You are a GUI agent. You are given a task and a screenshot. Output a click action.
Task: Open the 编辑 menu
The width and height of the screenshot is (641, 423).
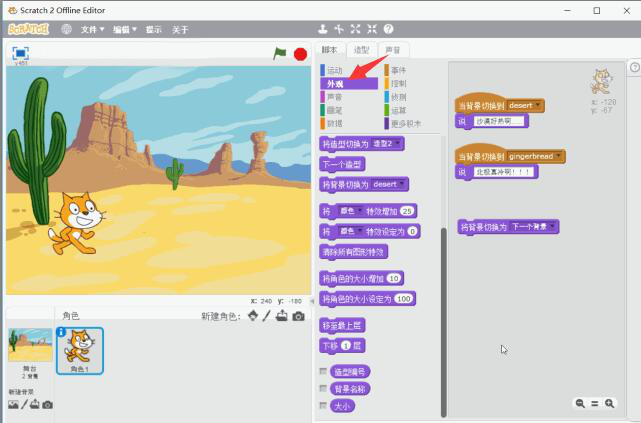tap(125, 29)
